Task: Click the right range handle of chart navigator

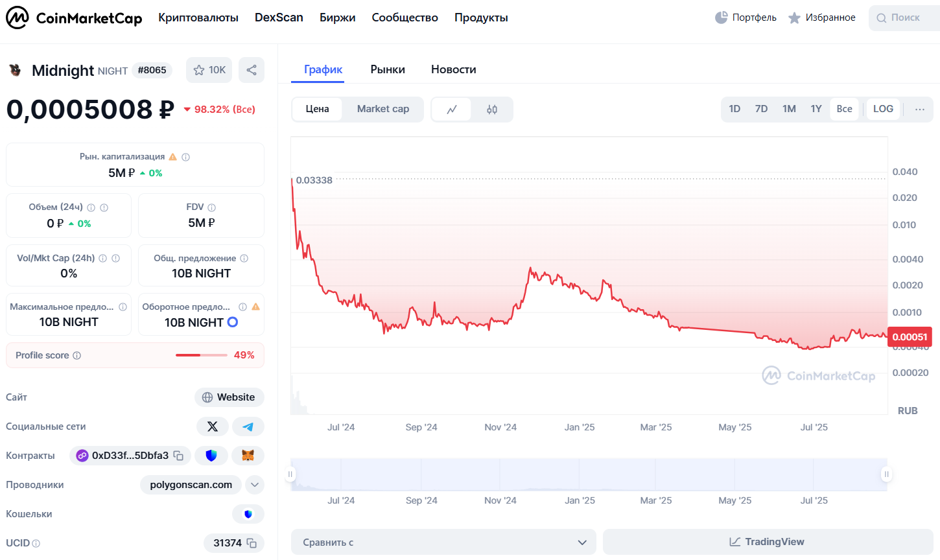Action: click(886, 474)
